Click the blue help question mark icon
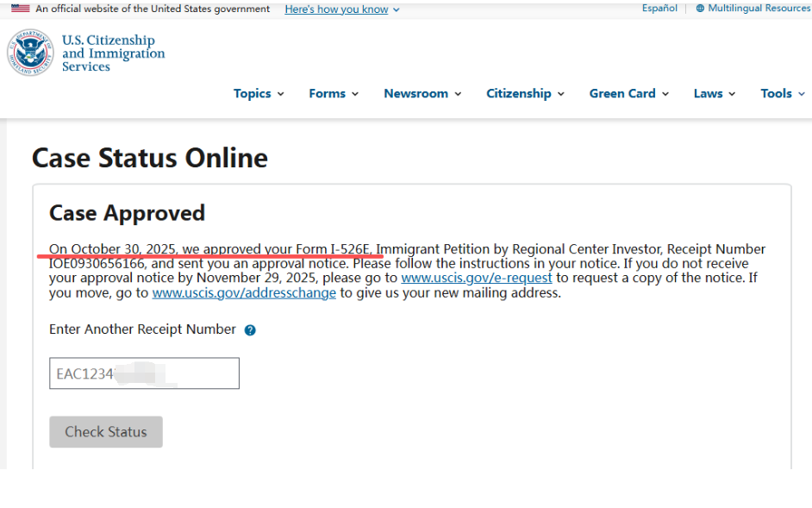The image size is (812, 508). coord(250,330)
